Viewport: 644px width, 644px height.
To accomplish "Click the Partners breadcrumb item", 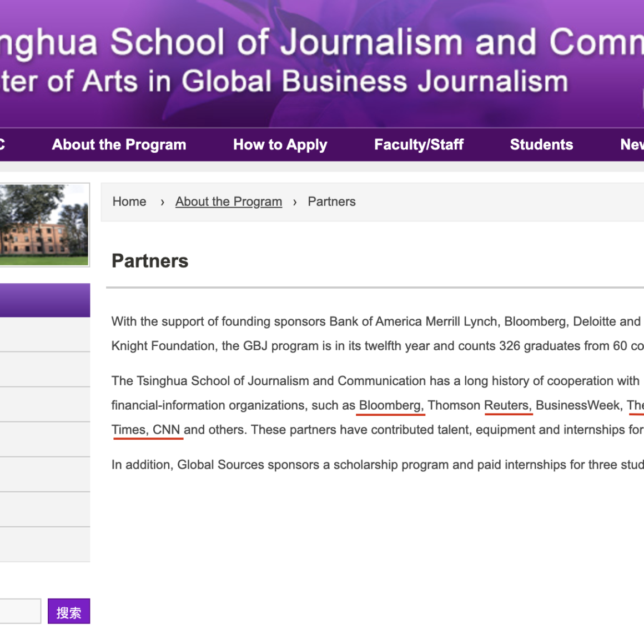I will [x=331, y=202].
